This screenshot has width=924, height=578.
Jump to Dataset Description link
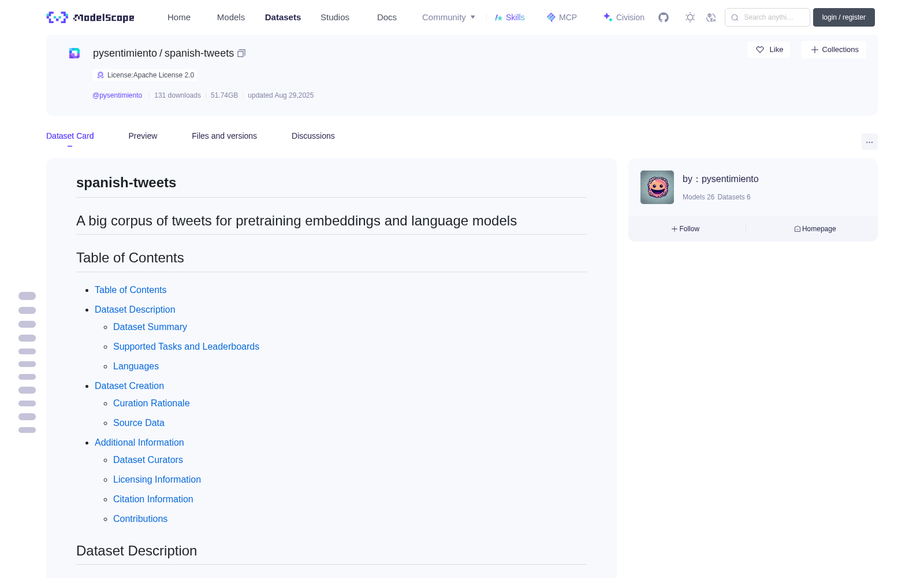point(135,310)
